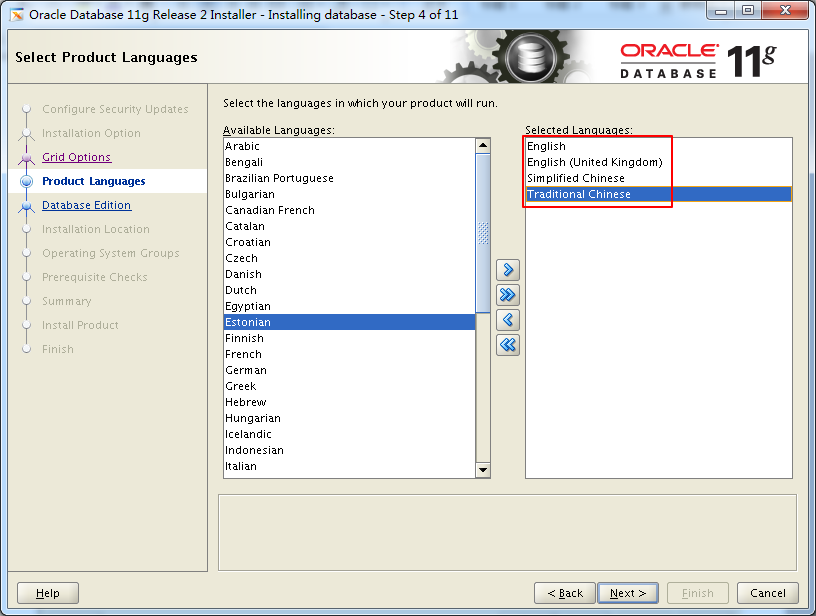Image resolution: width=816 pixels, height=616 pixels.
Task: Select Egyptian in Available Languages
Action: tap(349, 306)
